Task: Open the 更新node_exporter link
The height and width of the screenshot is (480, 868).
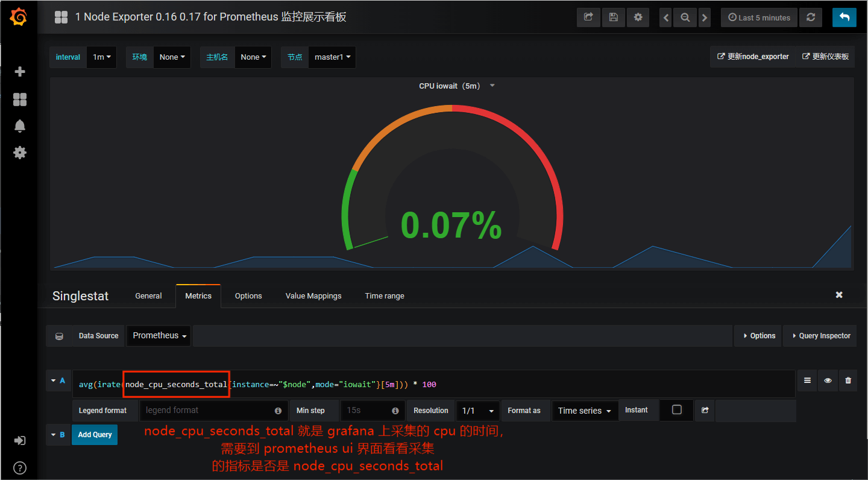Action: (753, 57)
